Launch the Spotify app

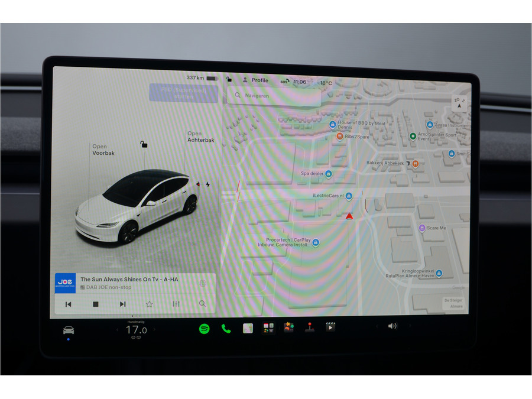click(205, 329)
